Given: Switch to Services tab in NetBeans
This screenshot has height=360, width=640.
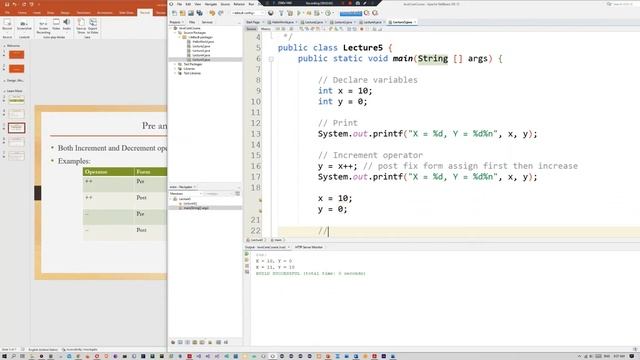Looking at the screenshot, I should tap(207, 22).
